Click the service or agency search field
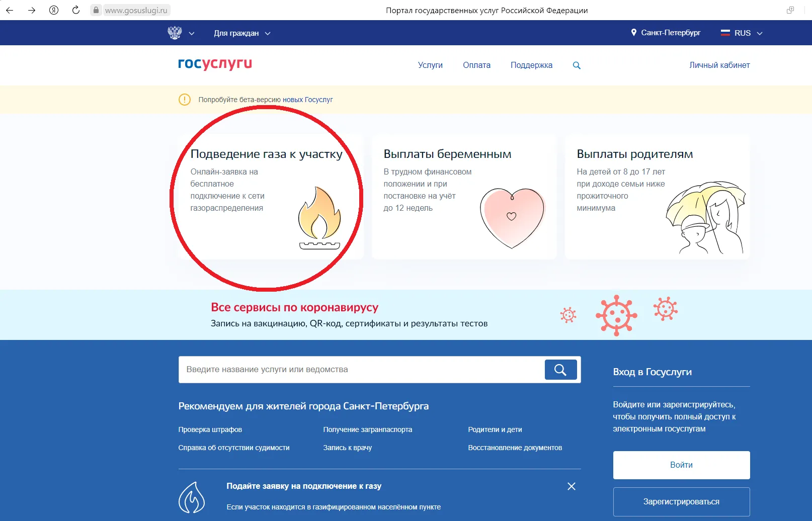The width and height of the screenshot is (812, 521). tap(361, 370)
